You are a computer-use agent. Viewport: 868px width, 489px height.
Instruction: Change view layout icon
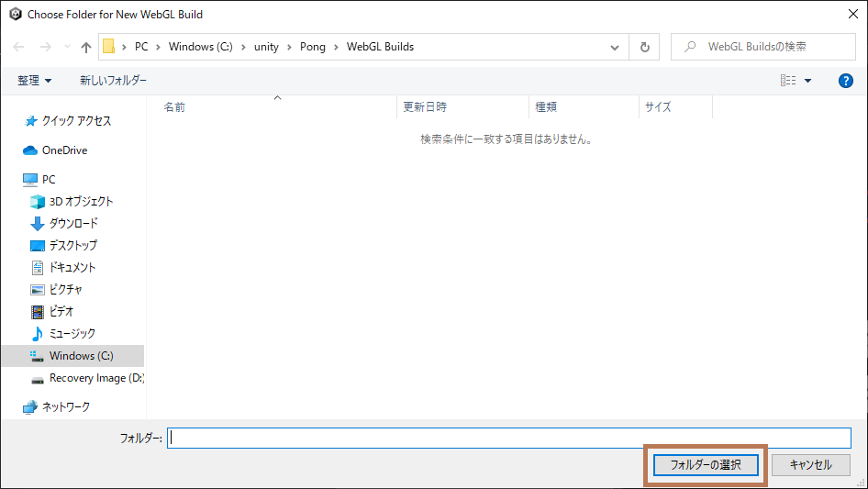788,81
